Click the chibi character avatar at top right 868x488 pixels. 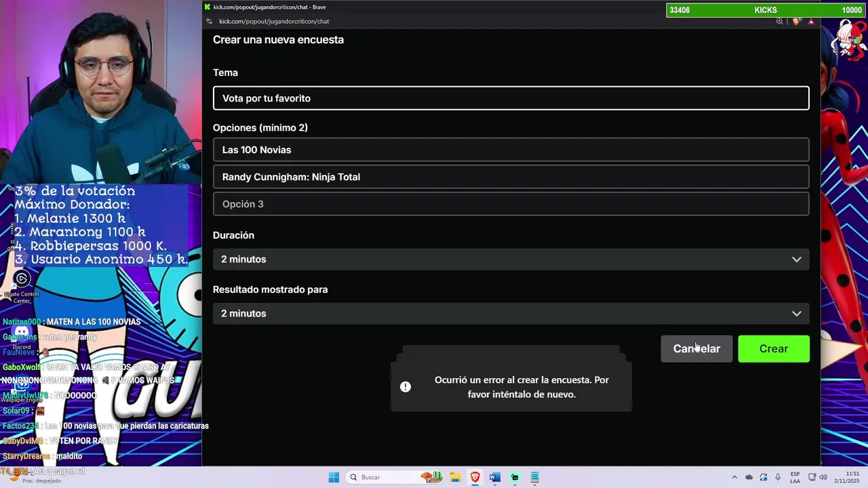pos(849,39)
